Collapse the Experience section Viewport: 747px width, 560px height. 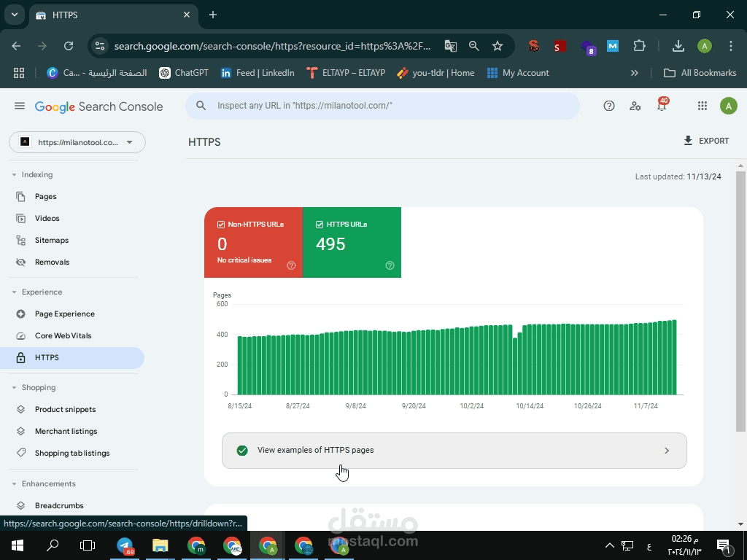[x=15, y=292]
